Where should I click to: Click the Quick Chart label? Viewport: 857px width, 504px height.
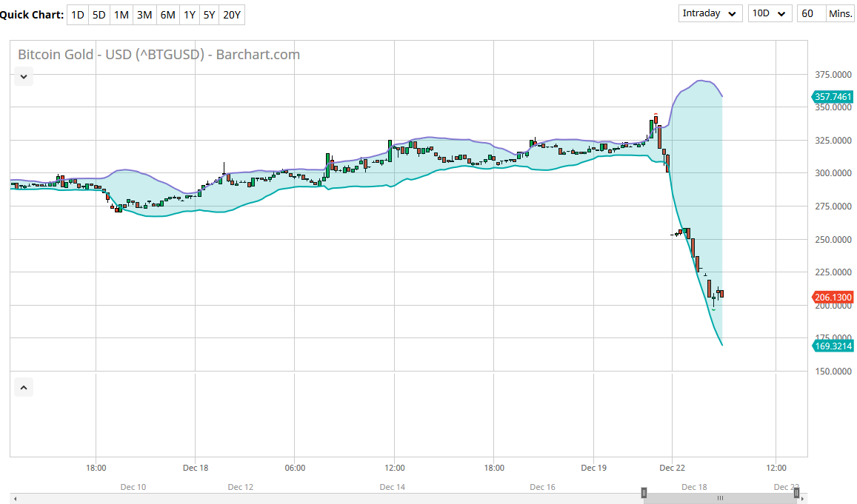coord(32,15)
